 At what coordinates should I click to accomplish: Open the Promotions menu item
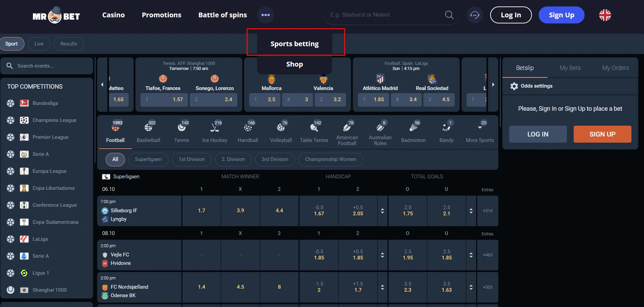point(162,15)
